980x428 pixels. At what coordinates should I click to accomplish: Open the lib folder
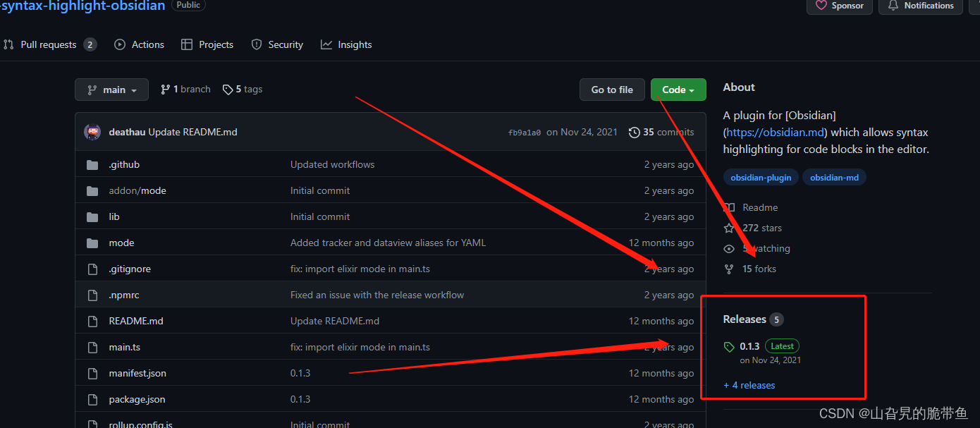[114, 216]
